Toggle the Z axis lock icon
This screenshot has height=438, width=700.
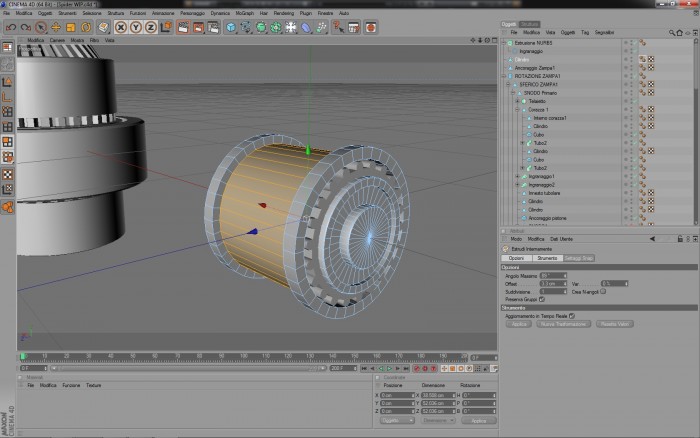click(x=151, y=27)
